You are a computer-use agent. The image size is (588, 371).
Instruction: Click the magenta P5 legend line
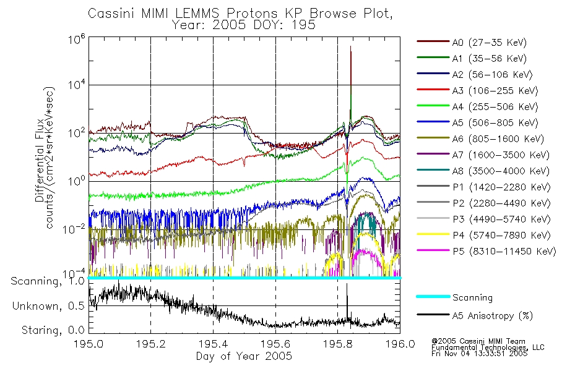tap(433, 250)
